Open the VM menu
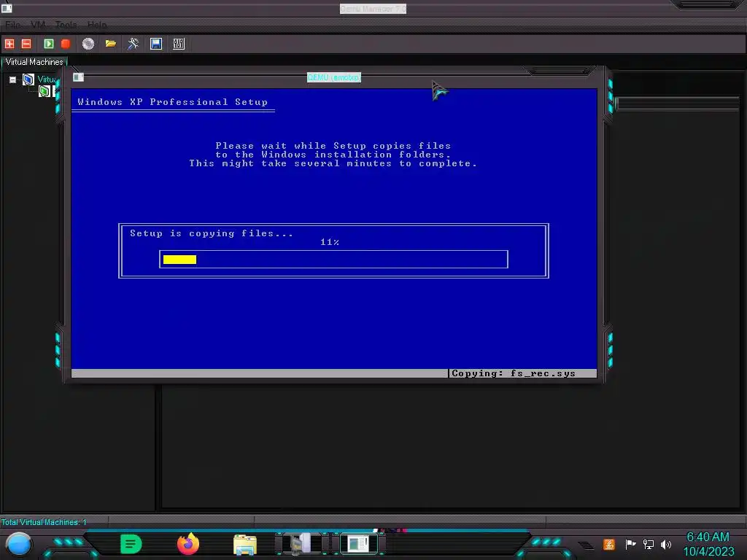The image size is (747, 560). (38, 25)
